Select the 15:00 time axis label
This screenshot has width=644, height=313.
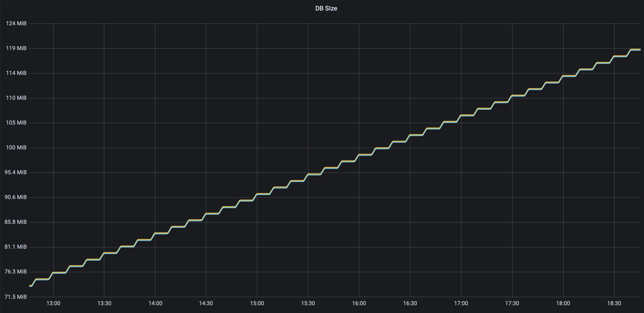(257, 303)
